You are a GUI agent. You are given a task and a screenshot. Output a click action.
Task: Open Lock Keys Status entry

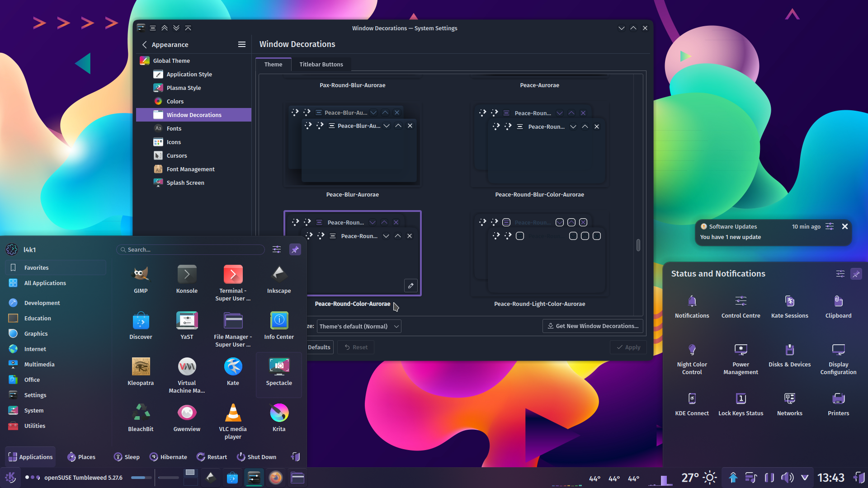741,404
